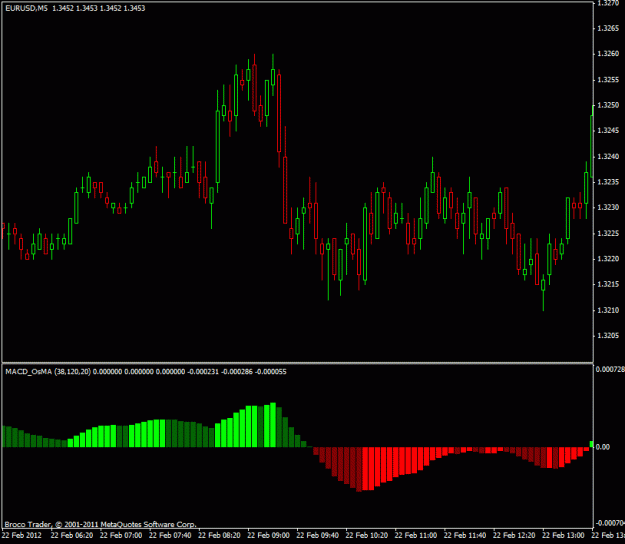The width and height of the screenshot is (625, 544).
Task: Select the 22 Feb 08:20 time label
Action: (x=219, y=535)
